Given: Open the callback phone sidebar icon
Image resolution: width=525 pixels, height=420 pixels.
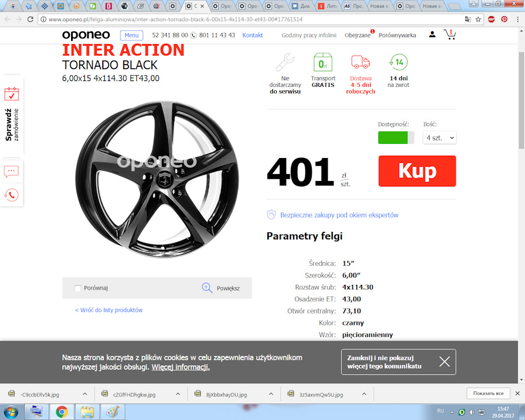Looking at the screenshot, I should (11, 195).
